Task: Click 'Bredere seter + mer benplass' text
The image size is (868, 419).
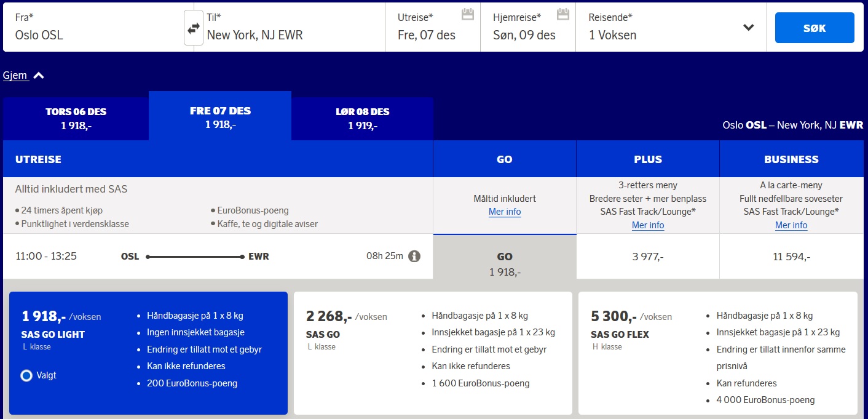Action: pos(648,199)
